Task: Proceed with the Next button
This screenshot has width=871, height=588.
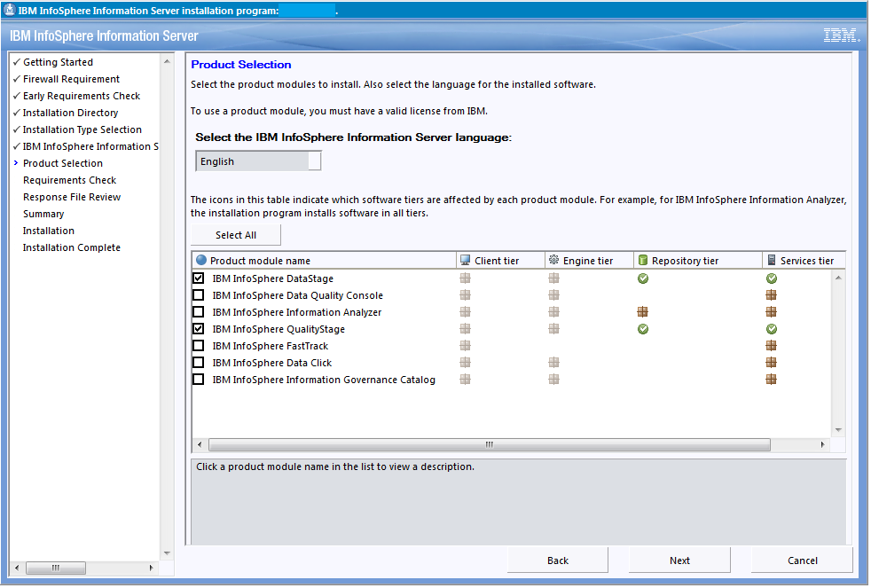Action: (x=679, y=561)
